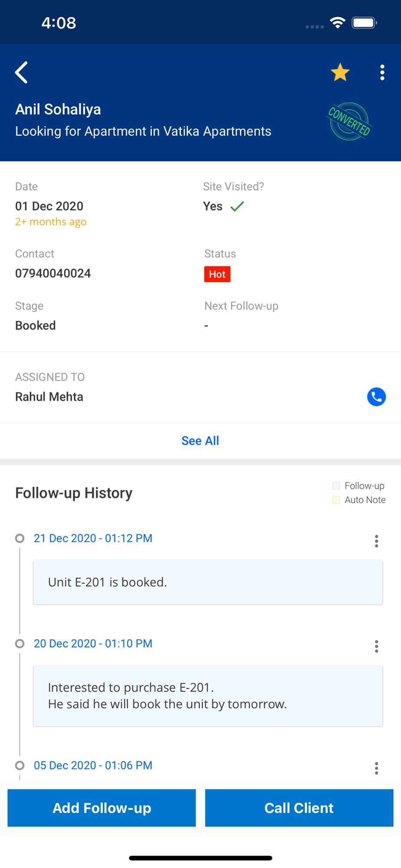The height and width of the screenshot is (868, 401).
Task: Open options for 05 Dec 2020 entry
Action: tap(376, 768)
